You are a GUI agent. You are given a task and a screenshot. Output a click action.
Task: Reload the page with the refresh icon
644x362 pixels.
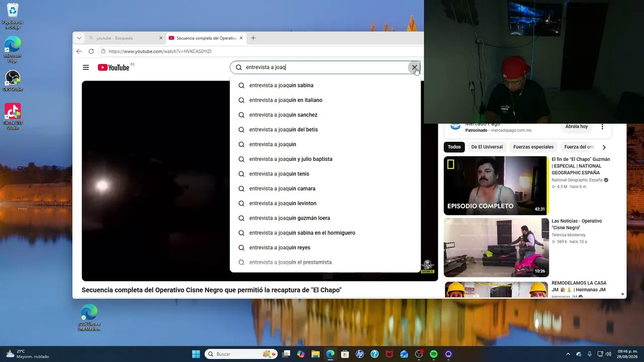[x=91, y=51]
